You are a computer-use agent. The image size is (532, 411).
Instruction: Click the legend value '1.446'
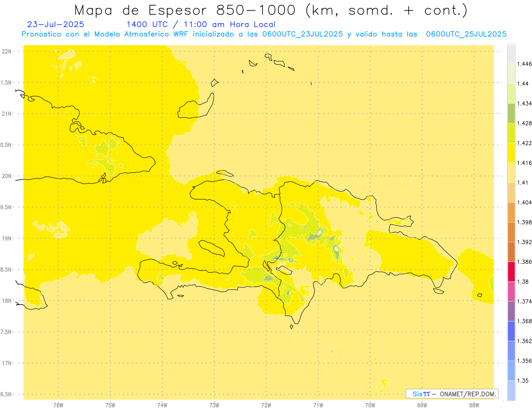(x=524, y=64)
